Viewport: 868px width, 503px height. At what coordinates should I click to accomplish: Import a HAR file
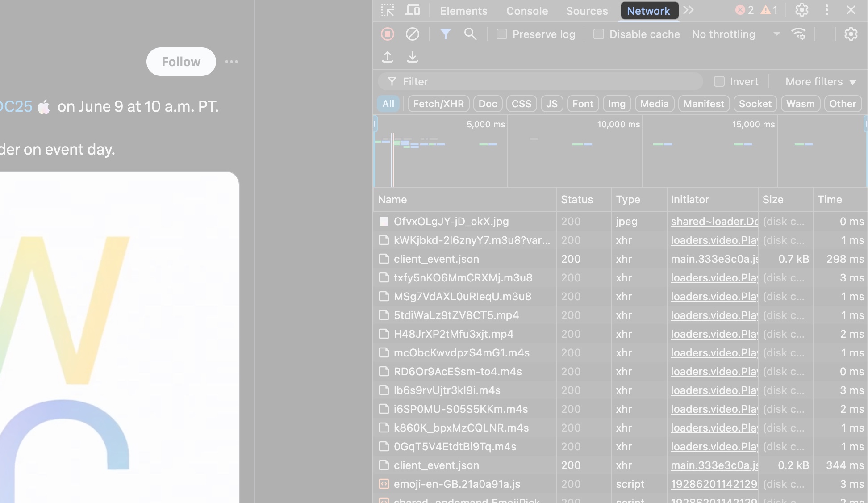tap(388, 57)
